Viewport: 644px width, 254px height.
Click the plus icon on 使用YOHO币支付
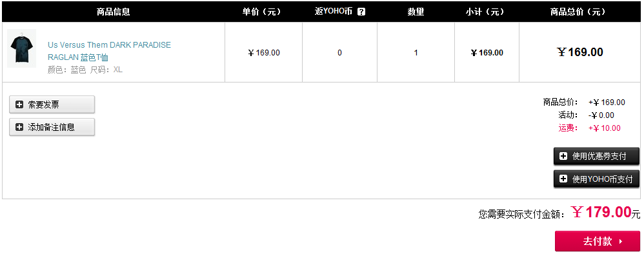563,179
